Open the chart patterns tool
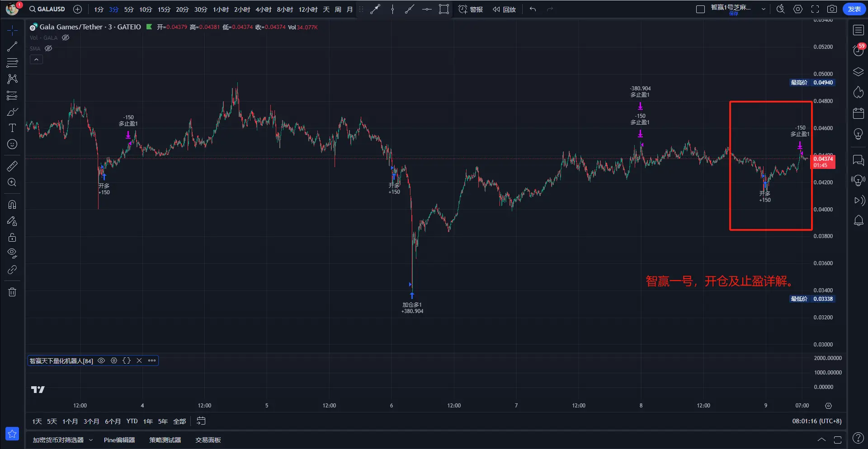Viewport: 868px width, 449px height. coord(12,79)
